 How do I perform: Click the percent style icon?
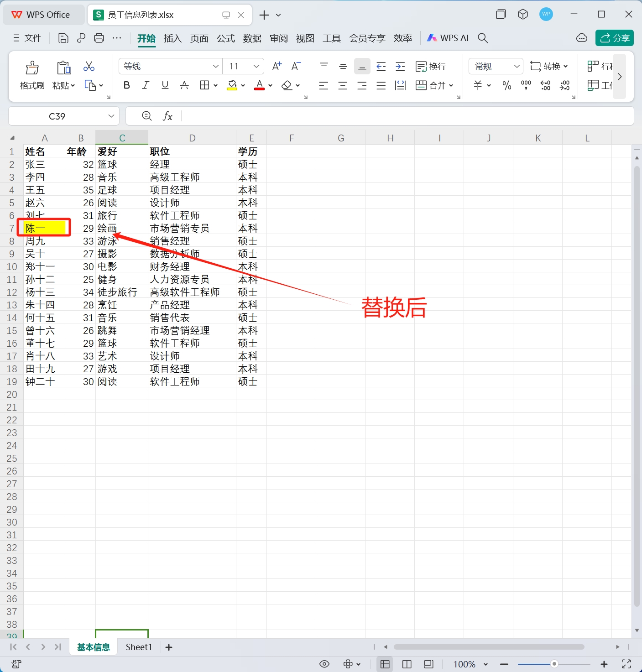click(x=506, y=85)
